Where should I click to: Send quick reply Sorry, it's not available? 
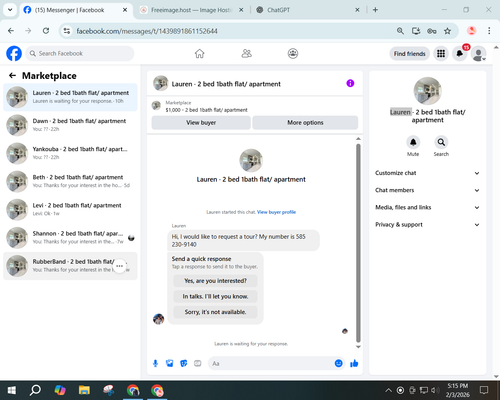tap(215, 312)
